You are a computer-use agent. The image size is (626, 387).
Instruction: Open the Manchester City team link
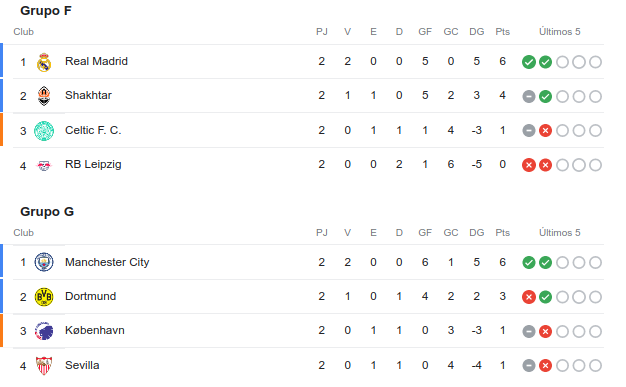pos(107,262)
